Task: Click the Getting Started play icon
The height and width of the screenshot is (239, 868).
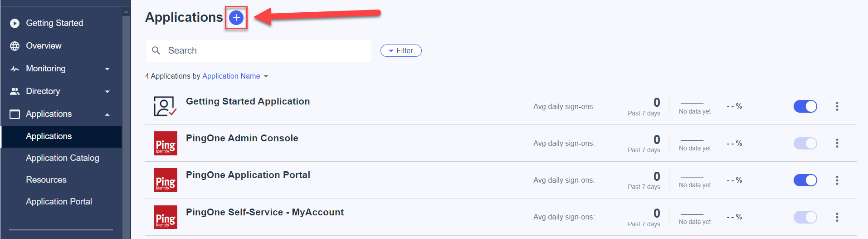Action: click(15, 23)
